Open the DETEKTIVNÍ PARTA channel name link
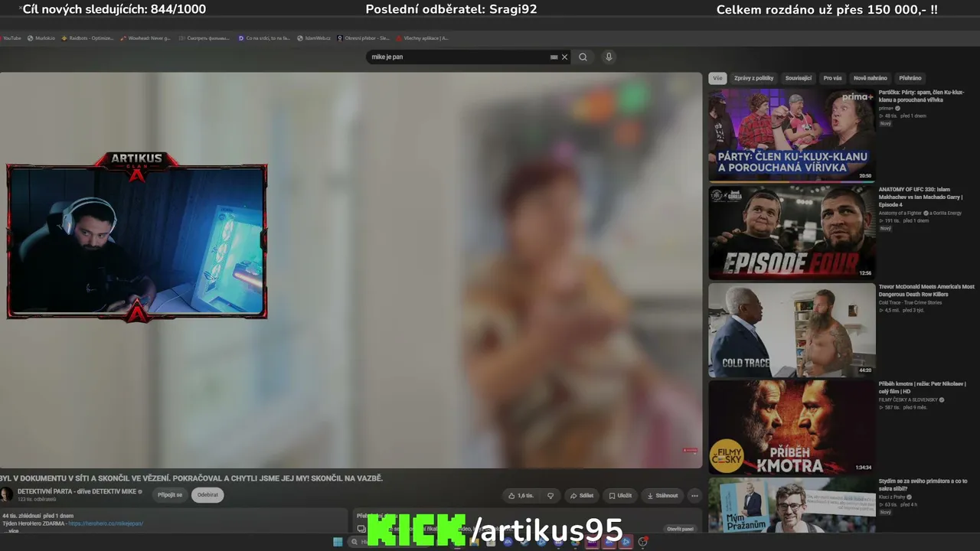980x551 pixels. pyautogui.click(x=77, y=491)
